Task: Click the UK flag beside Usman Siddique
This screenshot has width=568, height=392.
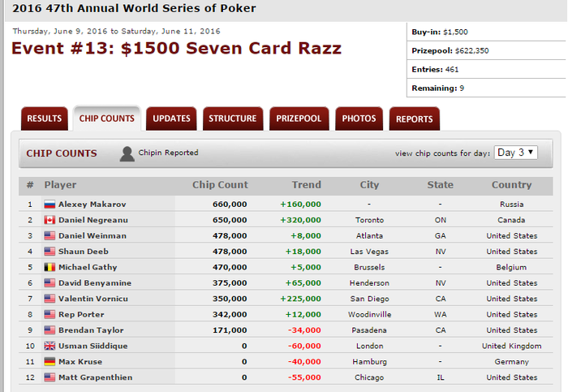Action: (49, 346)
